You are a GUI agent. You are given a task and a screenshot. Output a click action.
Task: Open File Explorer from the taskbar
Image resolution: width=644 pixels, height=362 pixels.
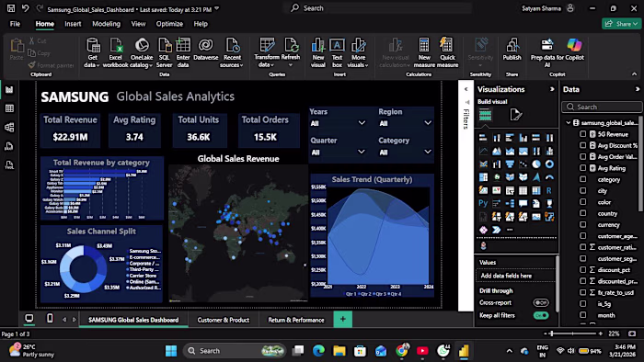339,351
